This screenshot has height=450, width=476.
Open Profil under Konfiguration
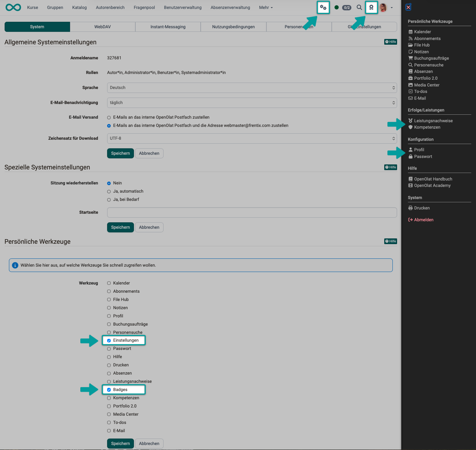[x=416, y=150]
